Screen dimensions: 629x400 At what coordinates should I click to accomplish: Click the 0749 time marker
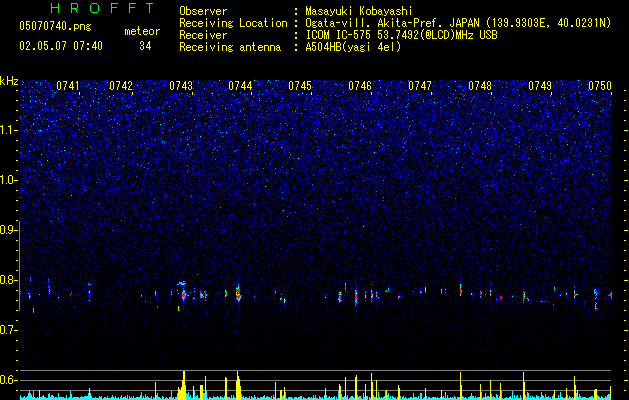(540, 86)
